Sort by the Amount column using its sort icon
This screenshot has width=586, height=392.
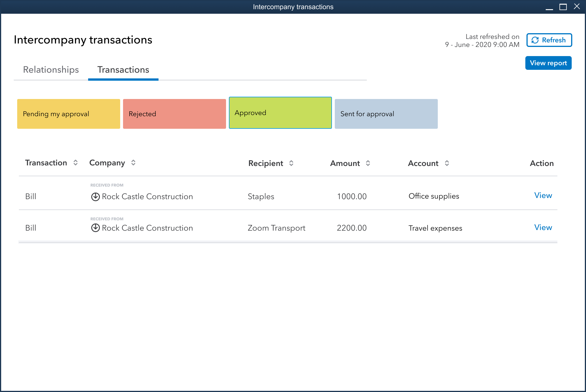[368, 163]
